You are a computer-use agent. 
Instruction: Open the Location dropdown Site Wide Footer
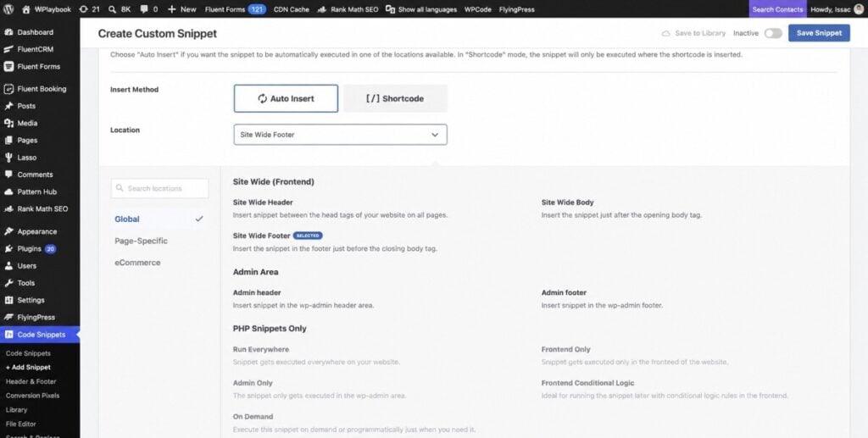(x=340, y=135)
